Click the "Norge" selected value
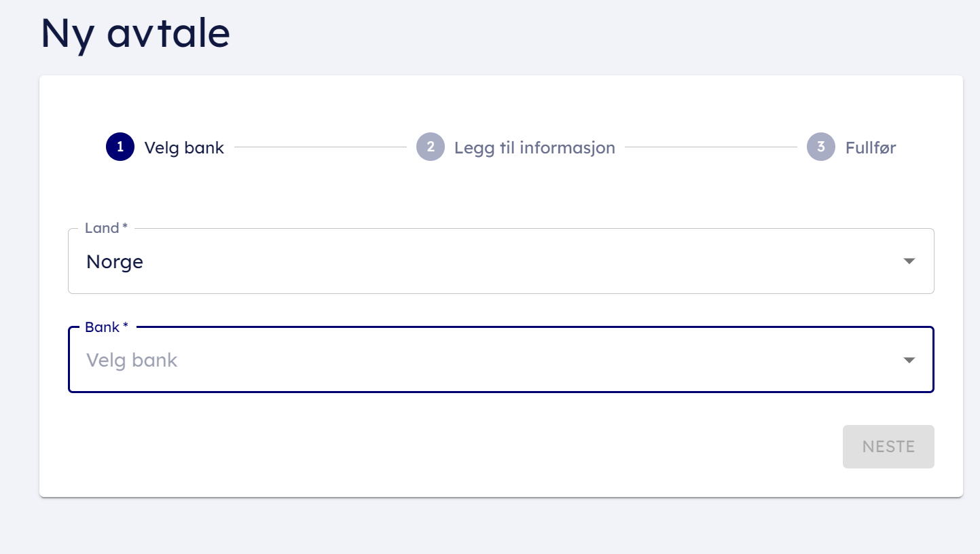The image size is (980, 554). (115, 261)
